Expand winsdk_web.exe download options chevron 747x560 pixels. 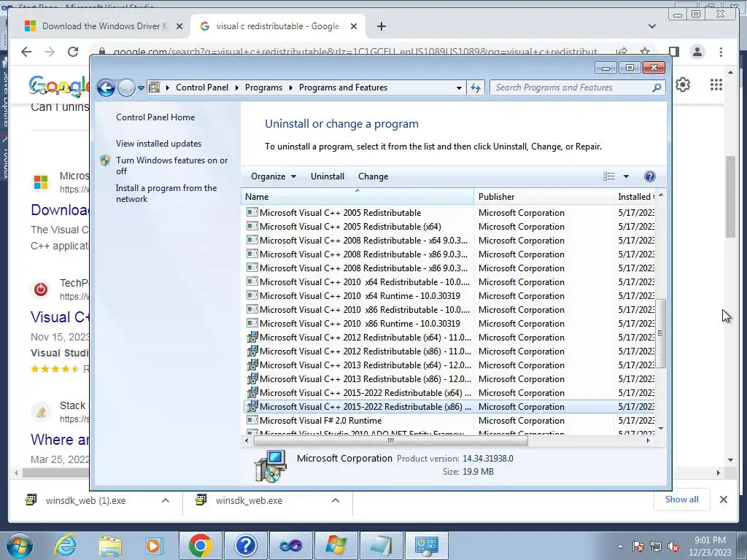click(x=336, y=500)
